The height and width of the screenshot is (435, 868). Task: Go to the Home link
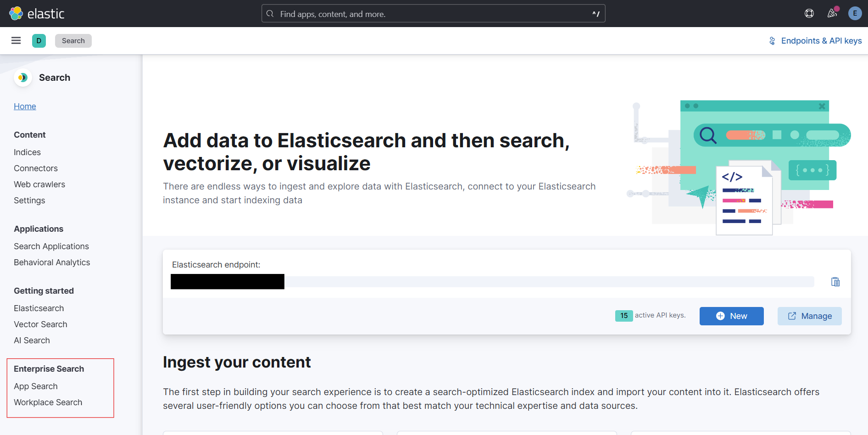25,106
